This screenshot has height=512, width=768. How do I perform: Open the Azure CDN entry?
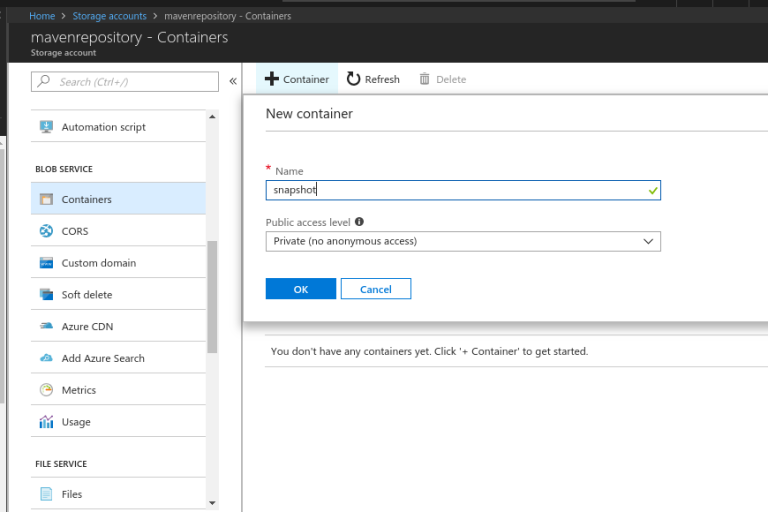[x=118, y=326]
